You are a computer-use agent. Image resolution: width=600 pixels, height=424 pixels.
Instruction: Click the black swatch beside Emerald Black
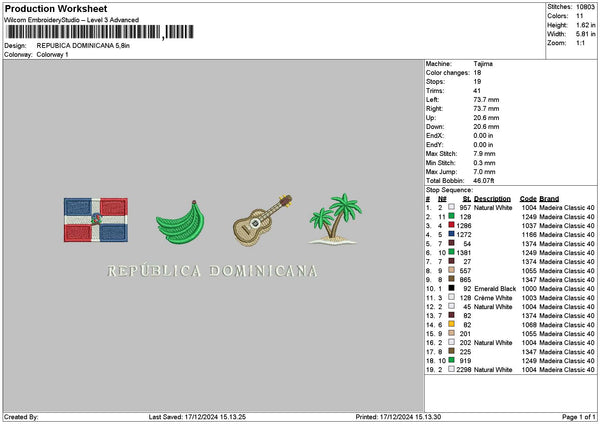pos(452,288)
